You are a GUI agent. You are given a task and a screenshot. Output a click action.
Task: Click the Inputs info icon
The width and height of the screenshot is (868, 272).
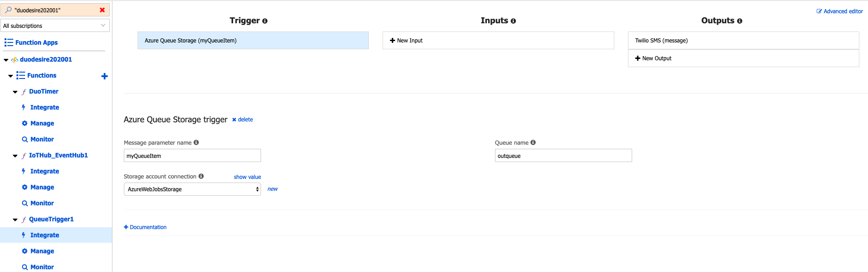pyautogui.click(x=513, y=21)
